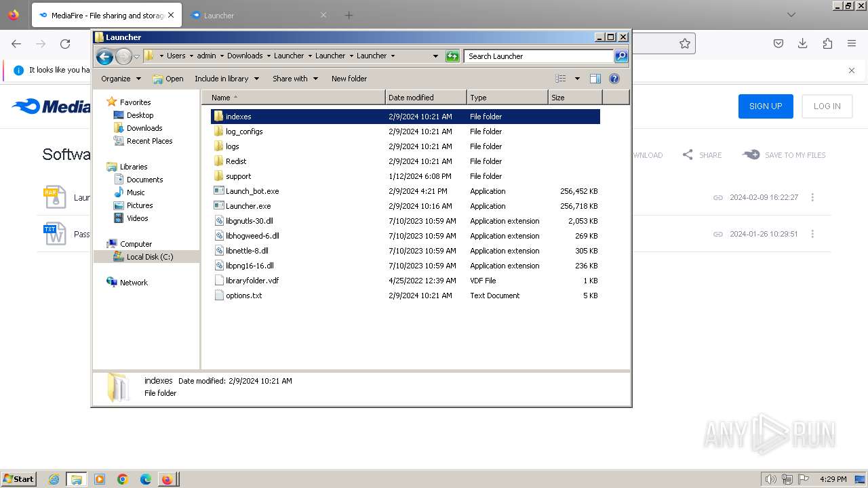Open the Firefox hamburger menu
The height and width of the screenshot is (488, 868).
point(852,43)
